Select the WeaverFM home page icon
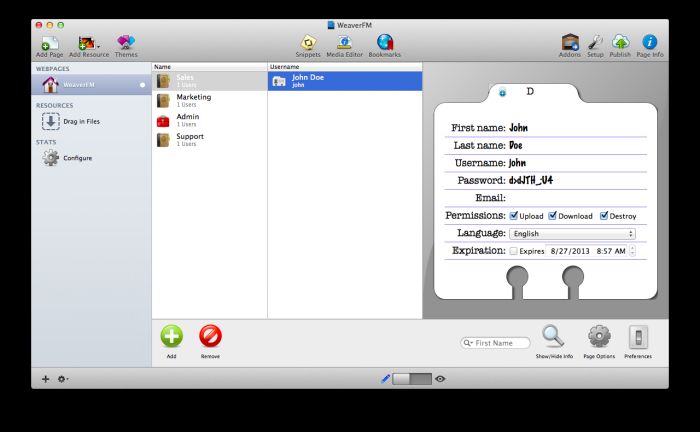The height and width of the screenshot is (432, 700). pyautogui.click(x=50, y=84)
